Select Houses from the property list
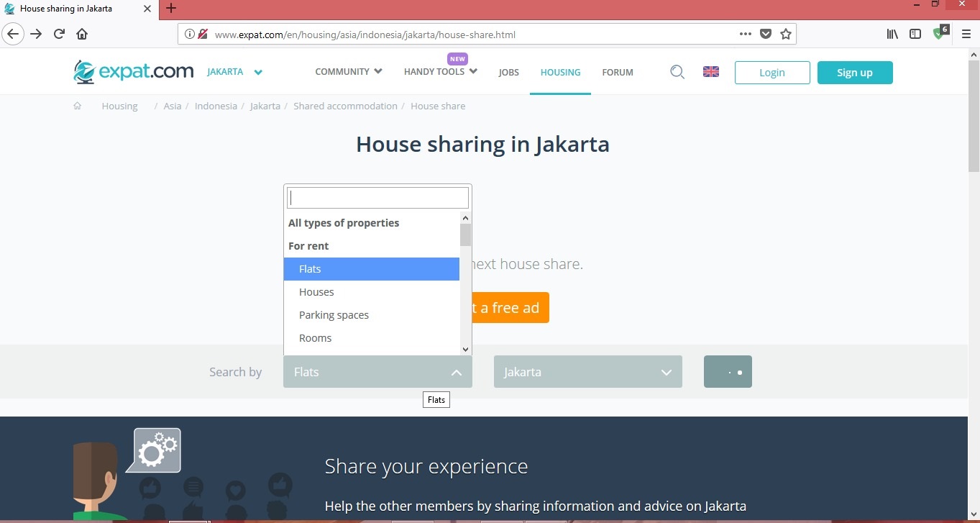The height and width of the screenshot is (523, 980). pyautogui.click(x=316, y=292)
